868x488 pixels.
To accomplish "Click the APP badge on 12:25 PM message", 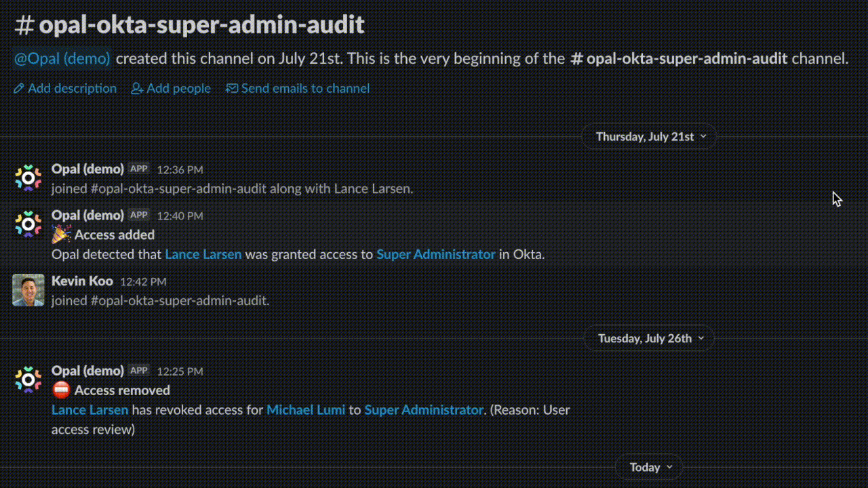I will [139, 371].
